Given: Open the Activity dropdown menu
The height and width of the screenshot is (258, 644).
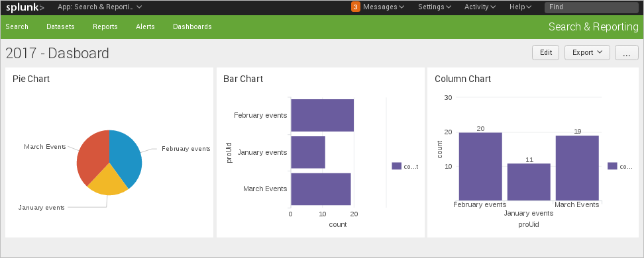Looking at the screenshot, I should (480, 7).
